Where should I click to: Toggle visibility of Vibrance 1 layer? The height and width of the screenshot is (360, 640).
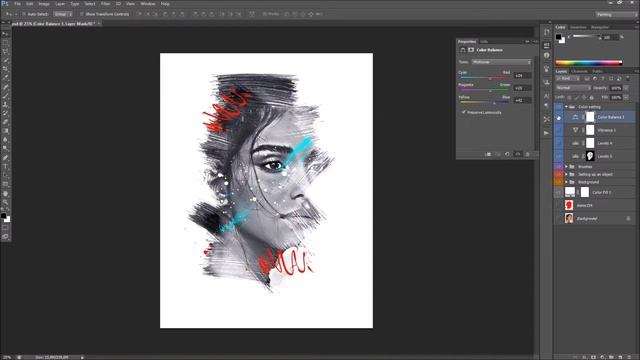click(558, 130)
